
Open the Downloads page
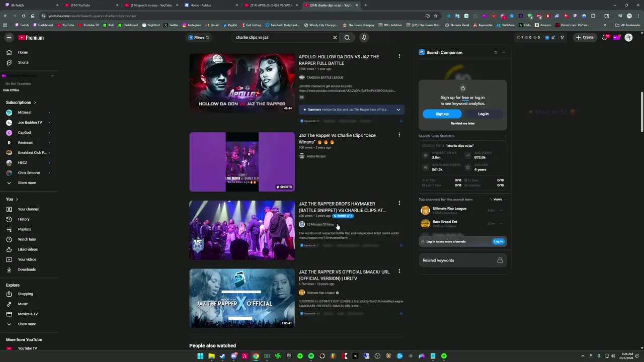(28, 269)
